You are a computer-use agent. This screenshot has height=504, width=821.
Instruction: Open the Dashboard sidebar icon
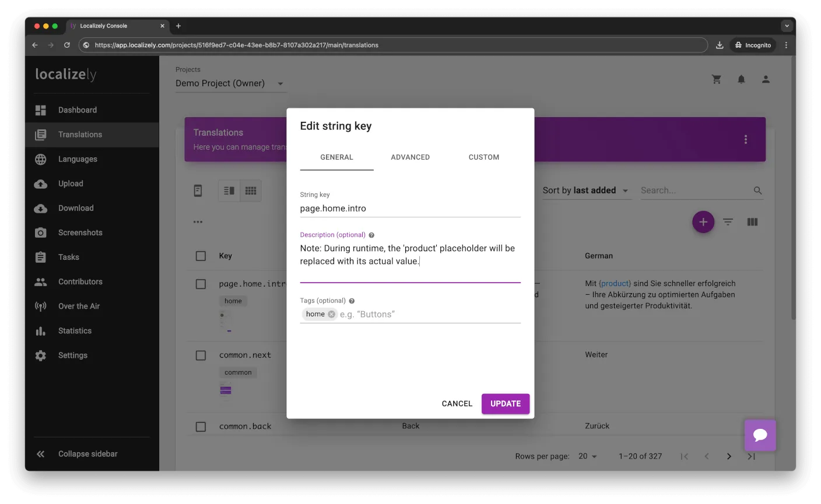pyautogui.click(x=40, y=110)
